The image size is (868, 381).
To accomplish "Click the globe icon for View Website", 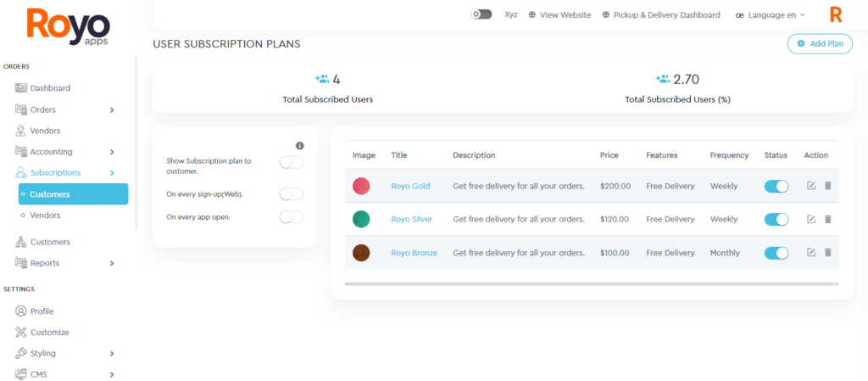I will pos(532,14).
